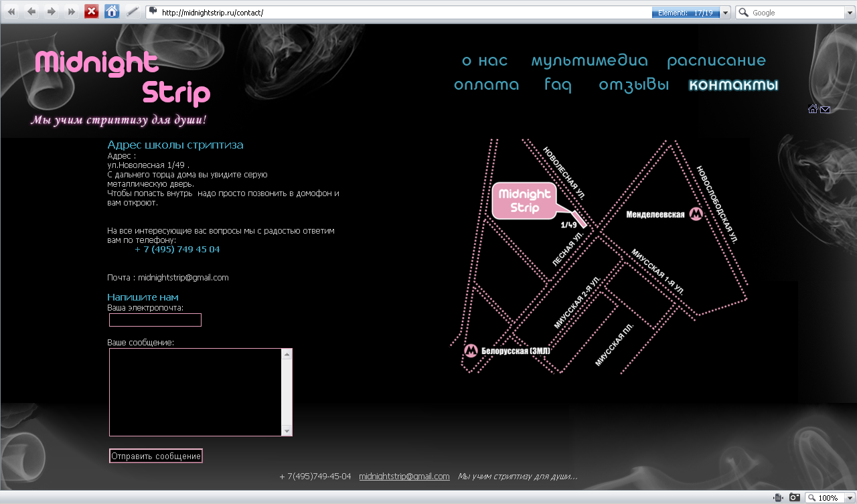The image size is (857, 504).
Task: Open the 'мультимедиа' menu page
Action: click(x=589, y=61)
